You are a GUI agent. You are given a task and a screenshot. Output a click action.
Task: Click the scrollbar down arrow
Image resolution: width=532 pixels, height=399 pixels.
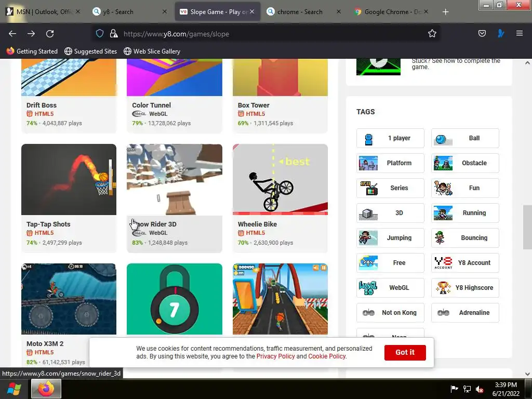coord(527,374)
